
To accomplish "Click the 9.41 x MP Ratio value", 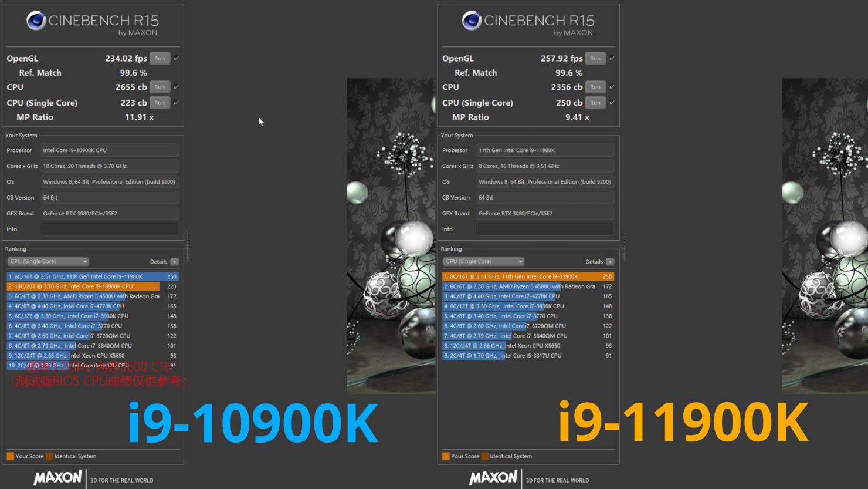I will [x=578, y=117].
